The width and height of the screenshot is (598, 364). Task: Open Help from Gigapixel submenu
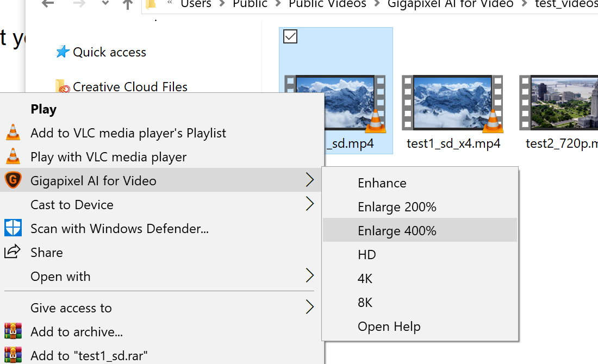pos(420,327)
